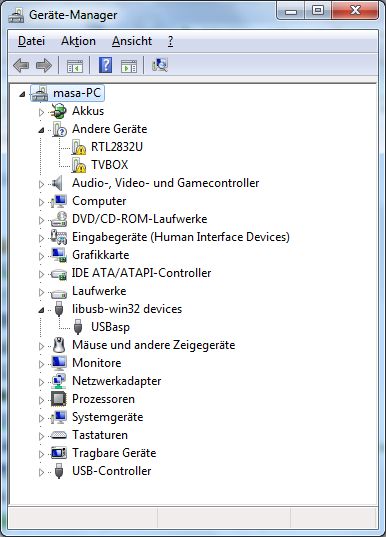
Task: Select the Computer label
Action: 99,201
